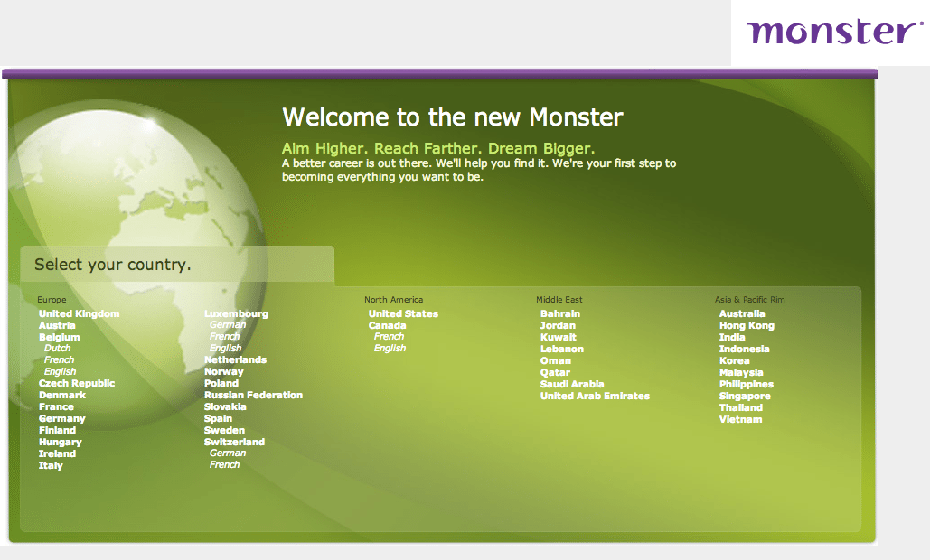Select French under Canada
This screenshot has width=930, height=560.
click(x=389, y=337)
